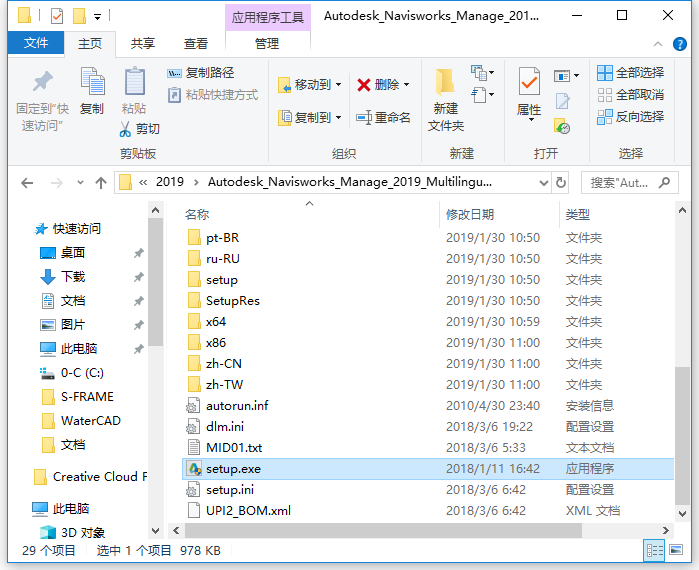Click Invert Selection (反向选择)
Screen dimensions: 699x570
point(630,117)
